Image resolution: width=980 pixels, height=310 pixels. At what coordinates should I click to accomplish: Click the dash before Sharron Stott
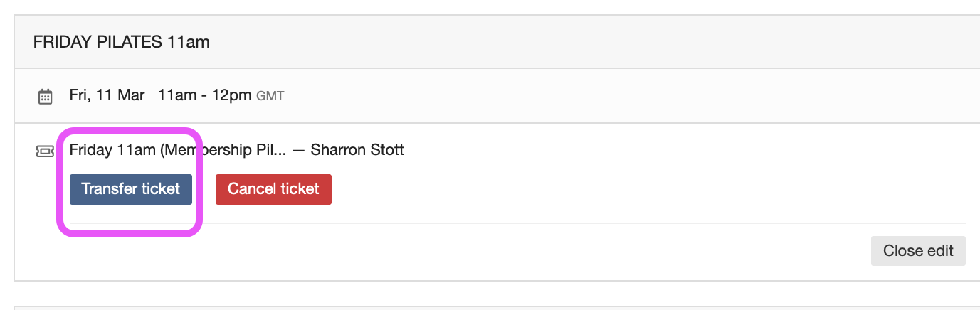tap(298, 150)
